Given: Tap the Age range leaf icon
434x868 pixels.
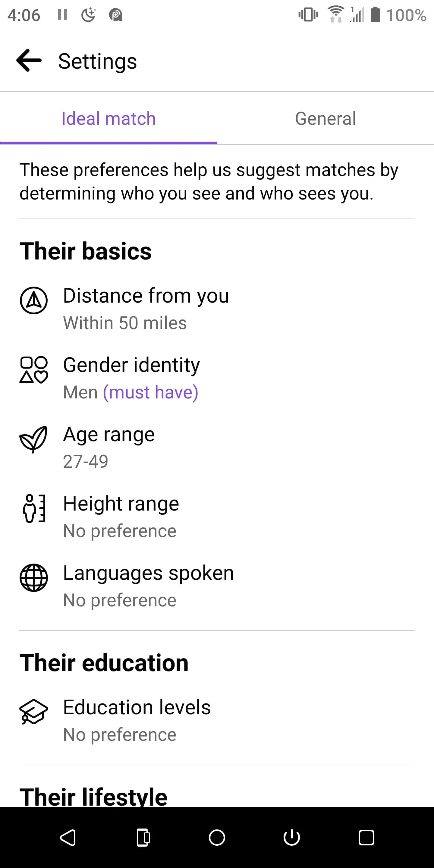Looking at the screenshot, I should [33, 439].
